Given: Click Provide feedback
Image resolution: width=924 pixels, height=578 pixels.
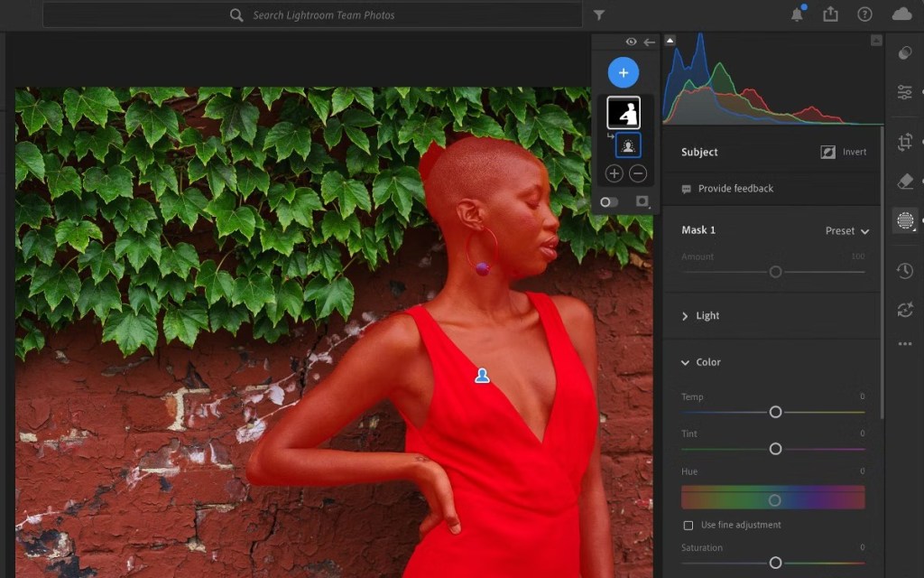Looking at the screenshot, I should tap(736, 188).
